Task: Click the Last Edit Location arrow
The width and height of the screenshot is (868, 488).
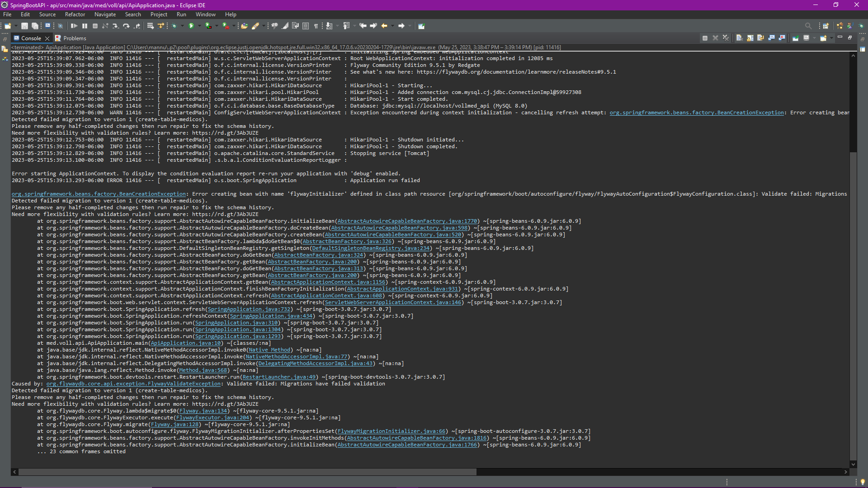Action: click(x=363, y=26)
